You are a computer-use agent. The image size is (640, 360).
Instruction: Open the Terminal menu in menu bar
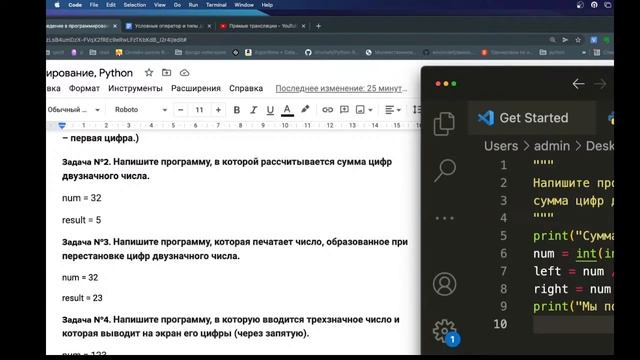click(216, 5)
